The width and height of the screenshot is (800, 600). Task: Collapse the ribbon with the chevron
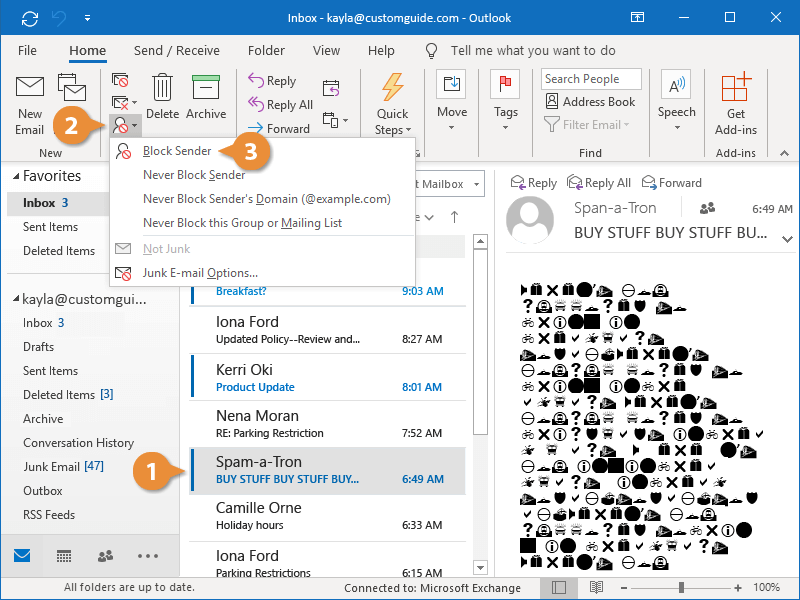[x=784, y=153]
